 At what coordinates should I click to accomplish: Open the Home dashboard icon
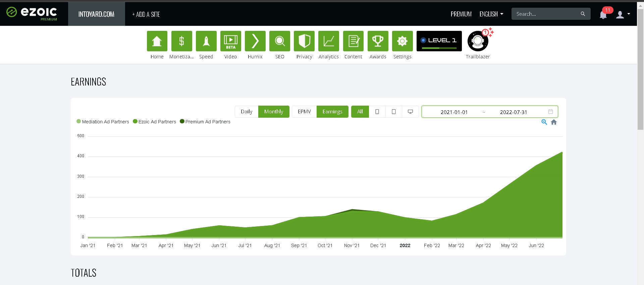pyautogui.click(x=157, y=41)
